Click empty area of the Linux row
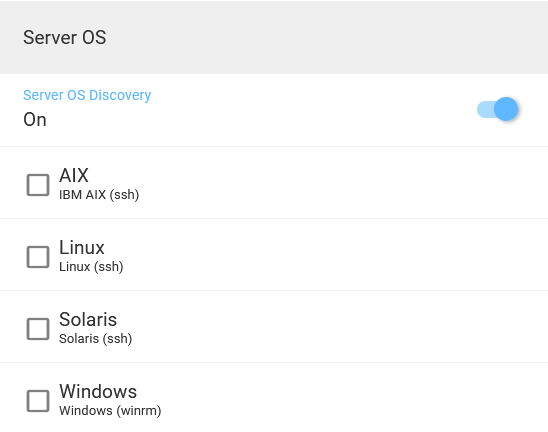548x432 pixels. 342,255
